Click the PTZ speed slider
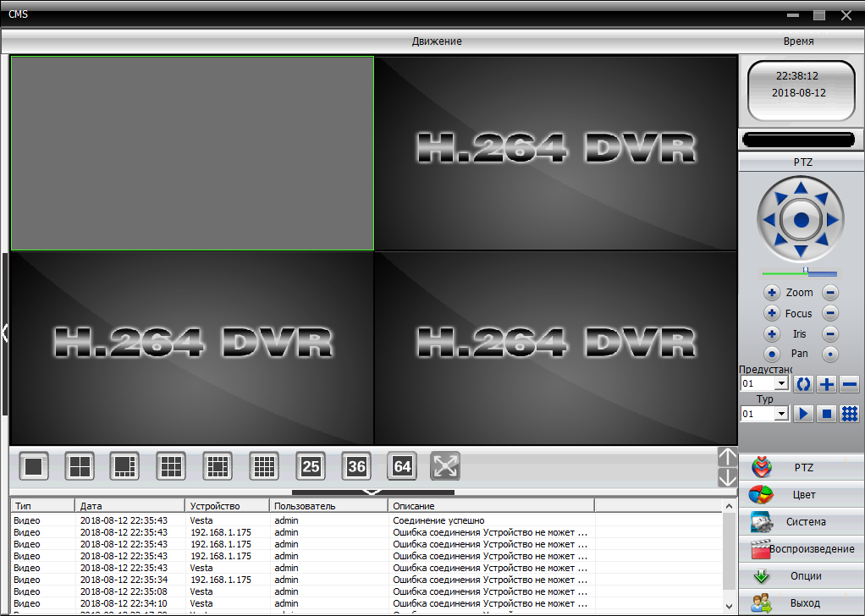Screen dimensions: 865x616 799,273
